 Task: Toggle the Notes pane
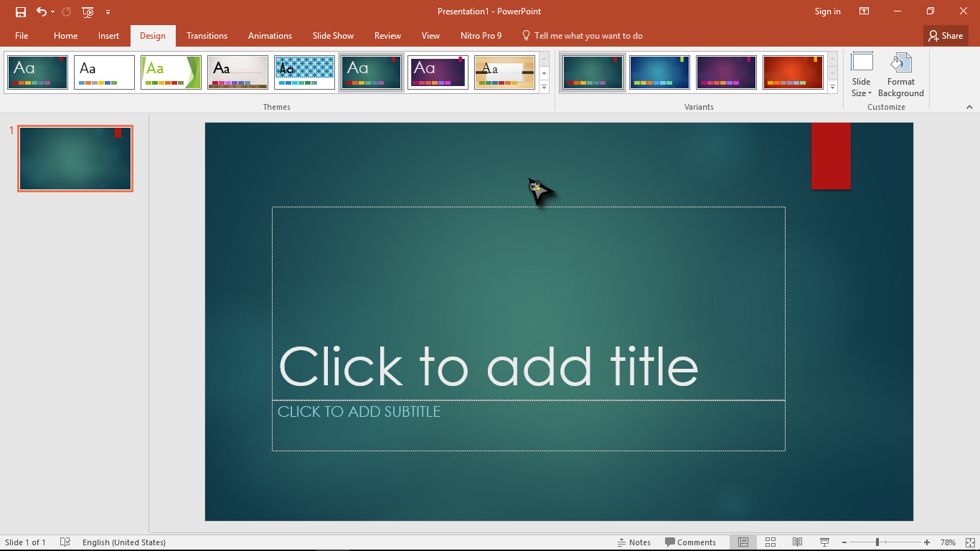[634, 542]
